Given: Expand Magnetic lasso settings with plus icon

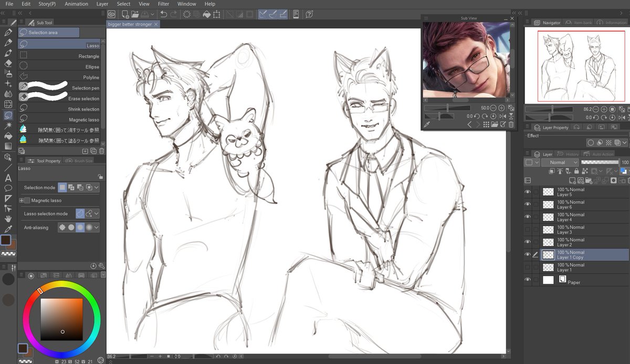Looking at the screenshot, I should coord(22,200).
